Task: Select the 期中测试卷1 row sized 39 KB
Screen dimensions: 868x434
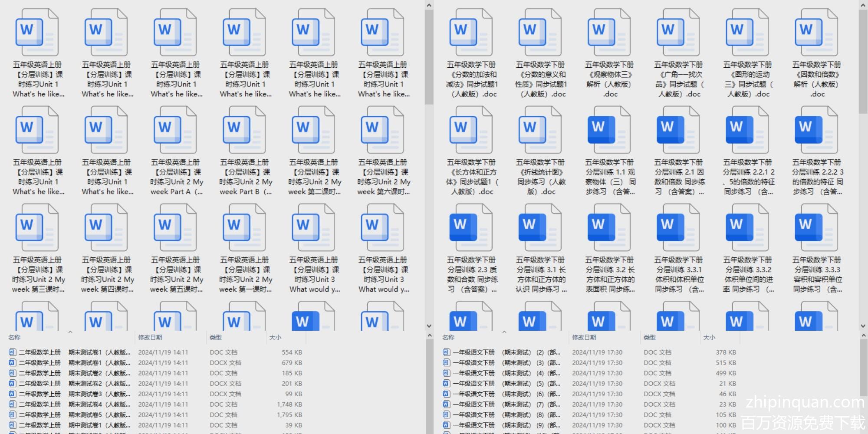Action: point(155,425)
